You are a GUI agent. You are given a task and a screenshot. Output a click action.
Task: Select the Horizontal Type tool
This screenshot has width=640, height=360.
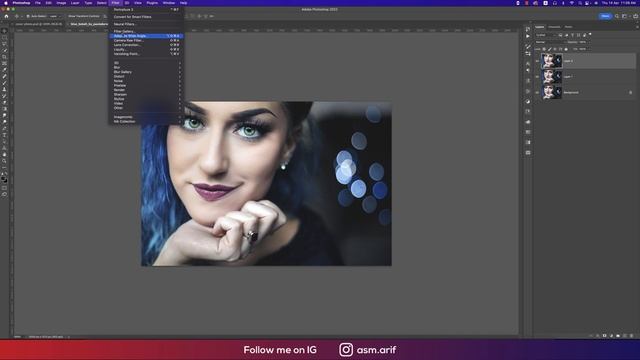(4, 135)
